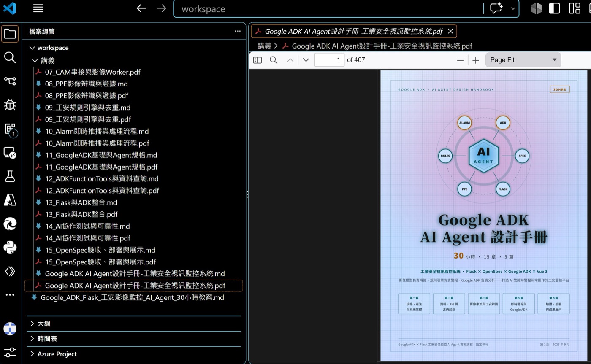
Task: Open the manage settings icon at activity bar bottom
Action: [10, 352]
